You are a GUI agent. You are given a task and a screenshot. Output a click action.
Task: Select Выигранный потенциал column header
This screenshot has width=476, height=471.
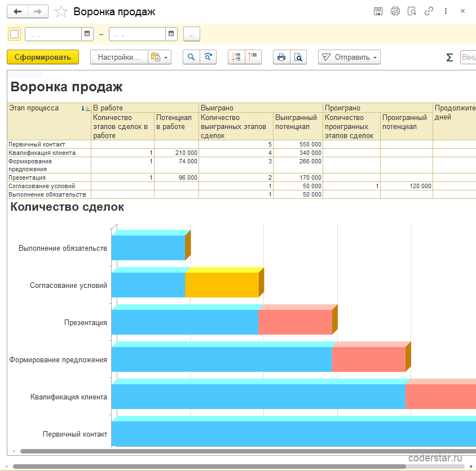pyautogui.click(x=298, y=126)
